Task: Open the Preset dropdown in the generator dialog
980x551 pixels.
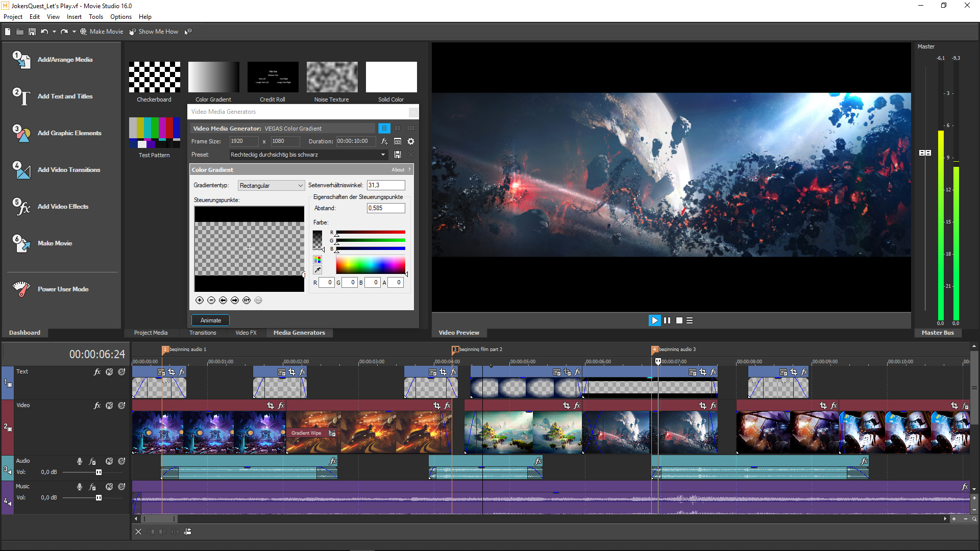Action: [382, 154]
